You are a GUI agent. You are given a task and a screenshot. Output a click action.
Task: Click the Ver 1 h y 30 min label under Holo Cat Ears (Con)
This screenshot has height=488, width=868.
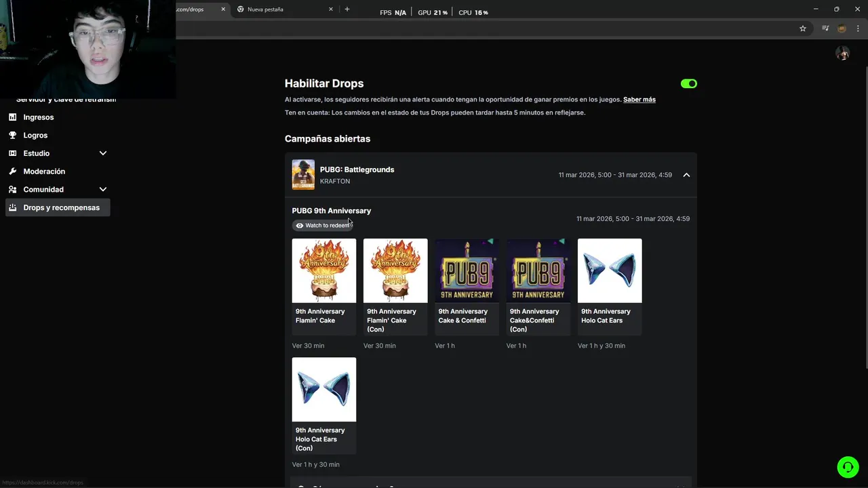pyautogui.click(x=316, y=465)
